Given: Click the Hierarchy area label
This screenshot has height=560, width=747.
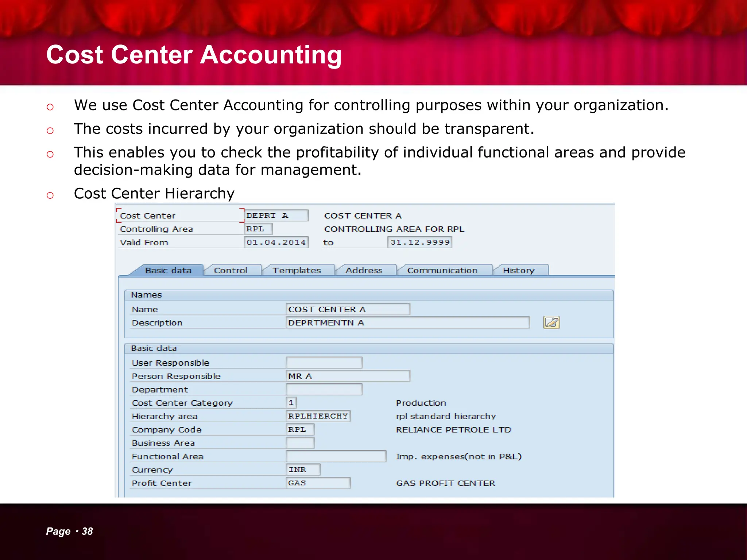Looking at the screenshot, I should 165,416.
